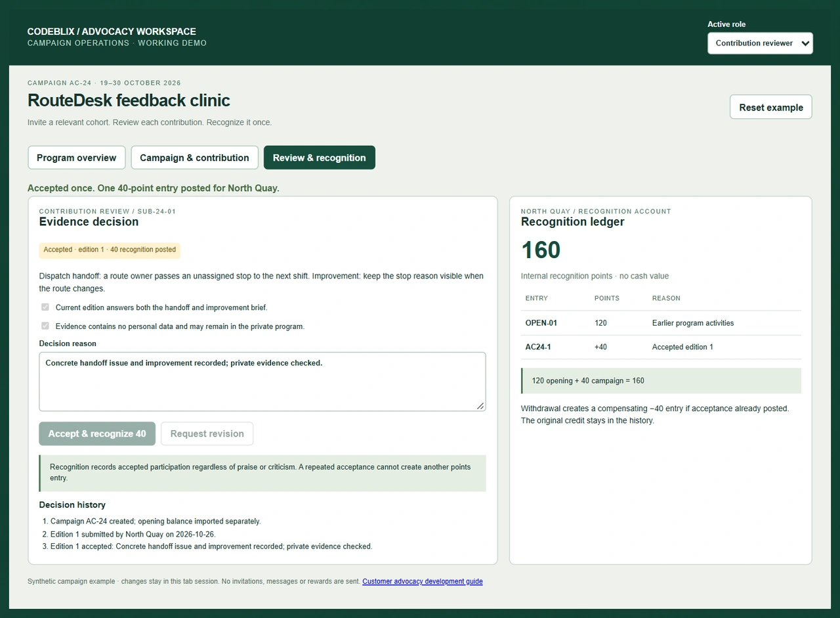The width and height of the screenshot is (840, 618).
Task: Click the Edition 1 submitted by North Quay entry
Action: (x=133, y=534)
